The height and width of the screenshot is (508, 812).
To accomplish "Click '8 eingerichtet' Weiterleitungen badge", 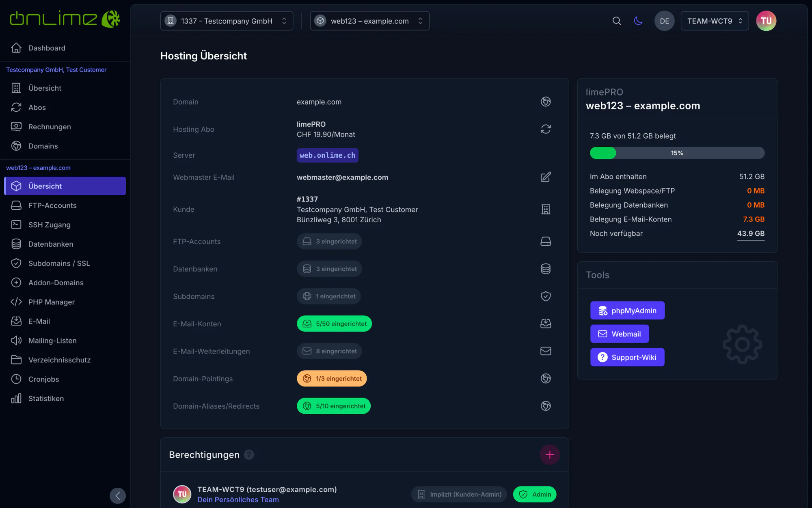I will click(329, 351).
